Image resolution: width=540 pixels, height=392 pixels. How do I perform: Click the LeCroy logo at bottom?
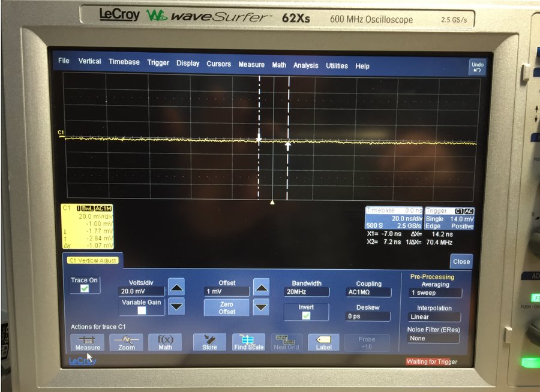[82, 361]
